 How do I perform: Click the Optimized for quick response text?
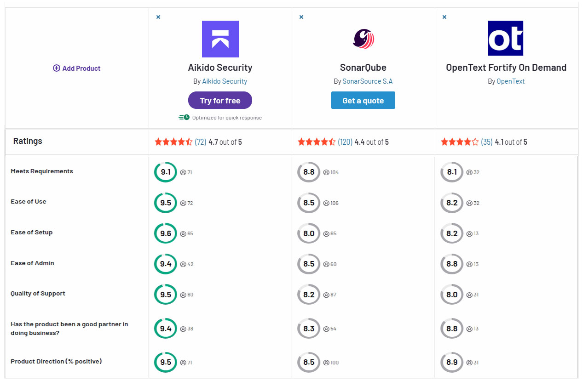coord(227,118)
